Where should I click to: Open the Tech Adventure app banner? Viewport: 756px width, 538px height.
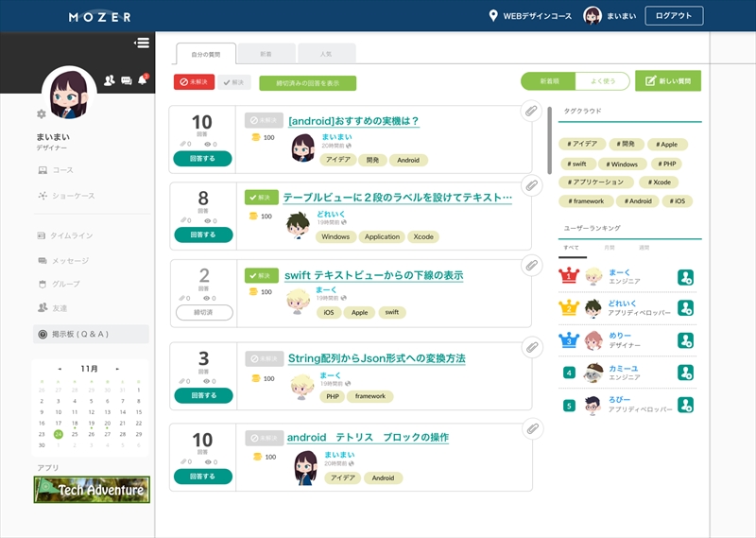(x=91, y=489)
